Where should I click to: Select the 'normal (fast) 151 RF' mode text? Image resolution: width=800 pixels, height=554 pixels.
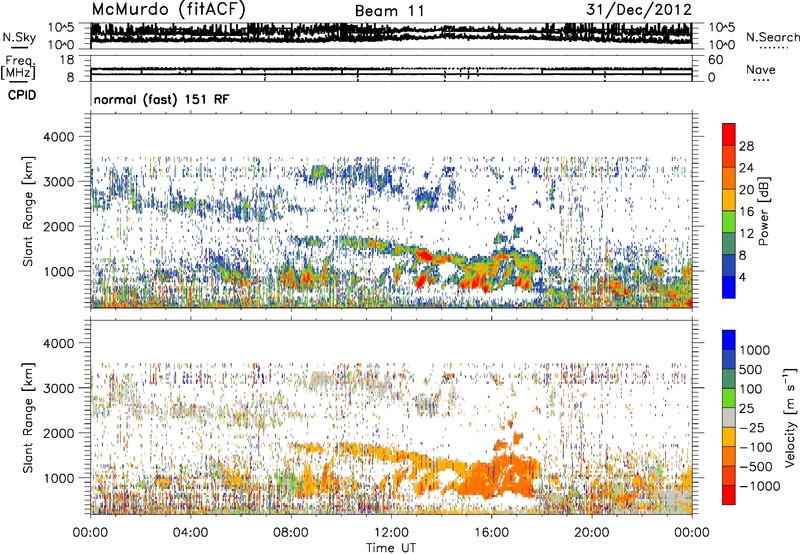pyautogui.click(x=161, y=99)
